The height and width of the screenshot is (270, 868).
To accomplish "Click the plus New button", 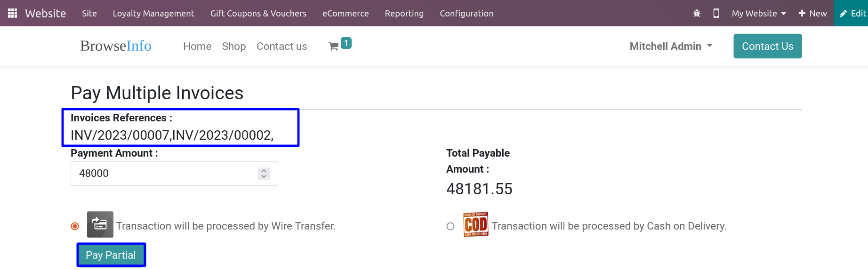I will tap(812, 13).
